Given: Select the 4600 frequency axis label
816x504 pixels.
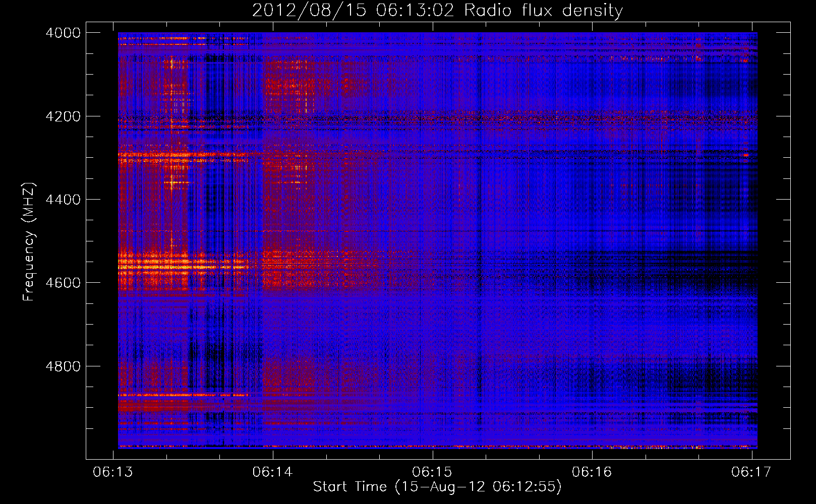Looking at the screenshot, I should tap(63, 283).
